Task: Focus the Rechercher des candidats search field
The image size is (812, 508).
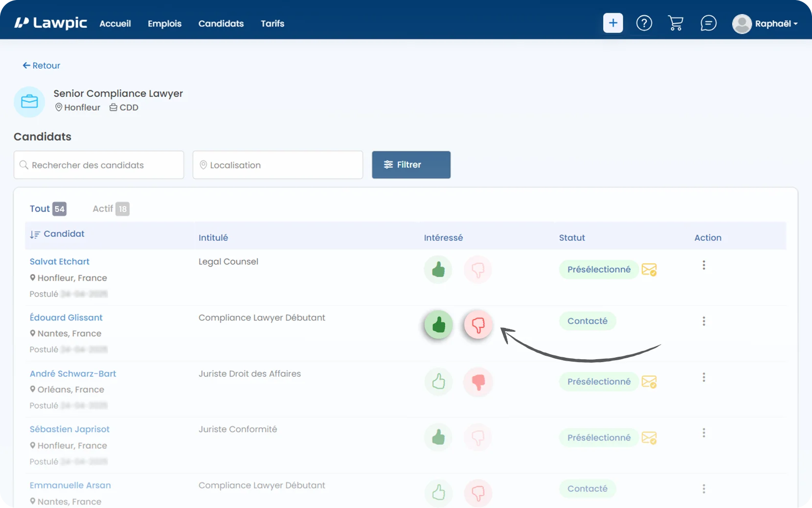Action: click(x=99, y=165)
